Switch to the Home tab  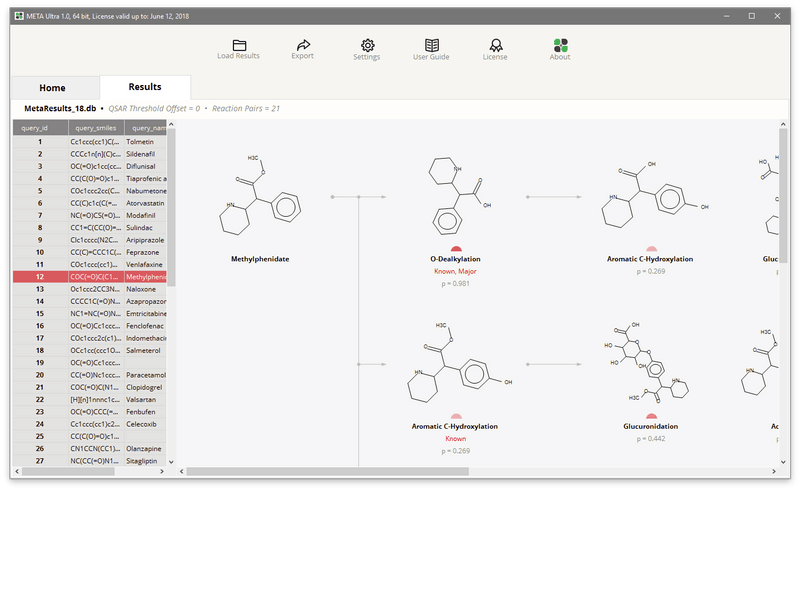tap(53, 88)
